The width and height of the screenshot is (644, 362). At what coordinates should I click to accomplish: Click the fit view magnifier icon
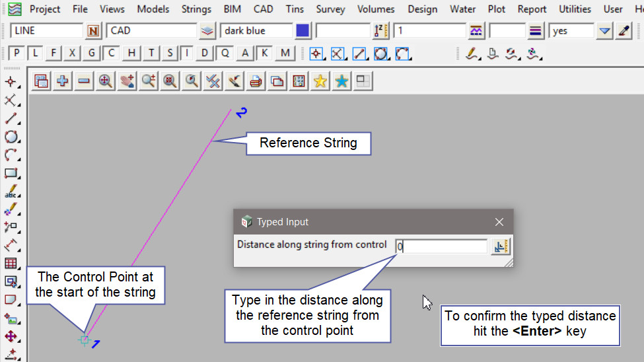click(106, 81)
